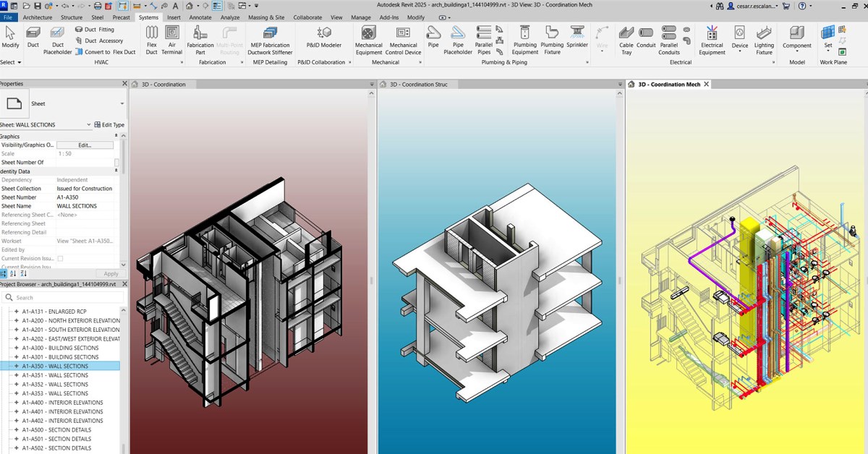Open the P&ID Modeler tool
The image size is (868, 454).
(x=323, y=36)
